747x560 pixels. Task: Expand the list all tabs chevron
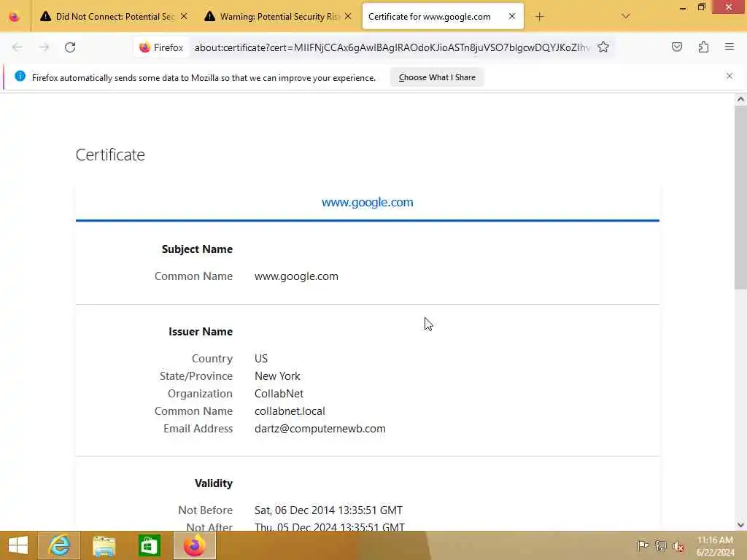coord(626,17)
